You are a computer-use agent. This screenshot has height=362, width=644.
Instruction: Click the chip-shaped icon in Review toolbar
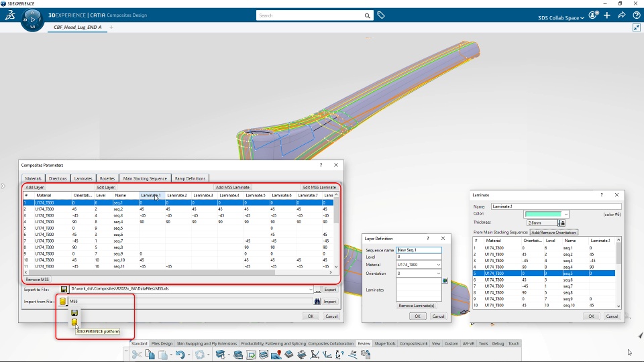coord(302,354)
